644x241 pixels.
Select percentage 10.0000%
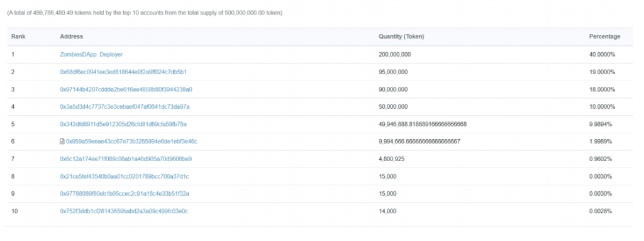[x=602, y=106]
